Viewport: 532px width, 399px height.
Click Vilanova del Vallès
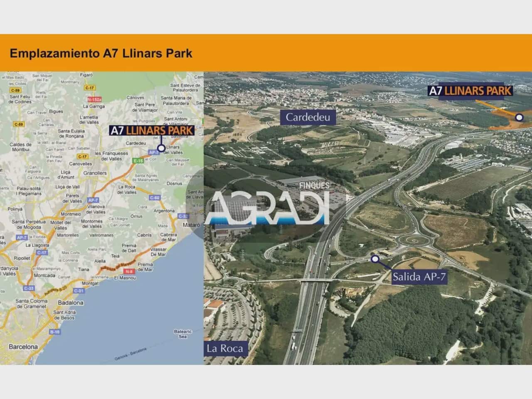pos(96,209)
